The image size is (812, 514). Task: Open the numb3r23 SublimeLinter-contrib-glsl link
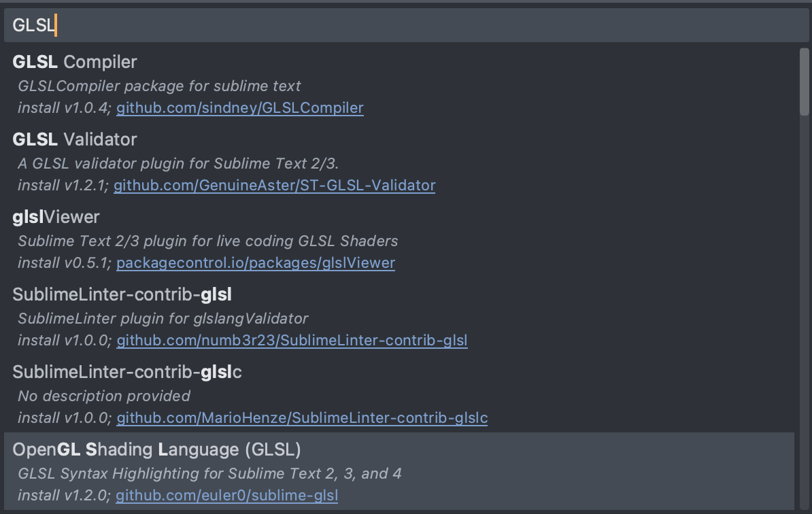(292, 340)
